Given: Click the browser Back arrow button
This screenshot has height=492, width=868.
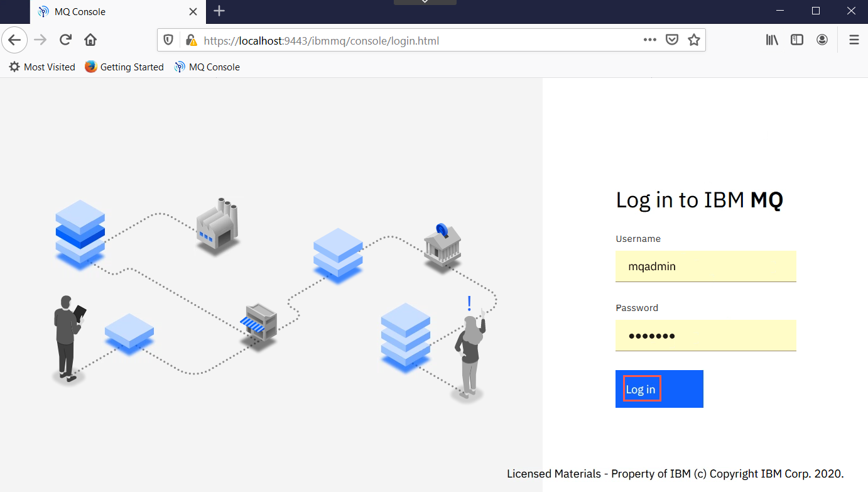Looking at the screenshot, I should (14, 40).
